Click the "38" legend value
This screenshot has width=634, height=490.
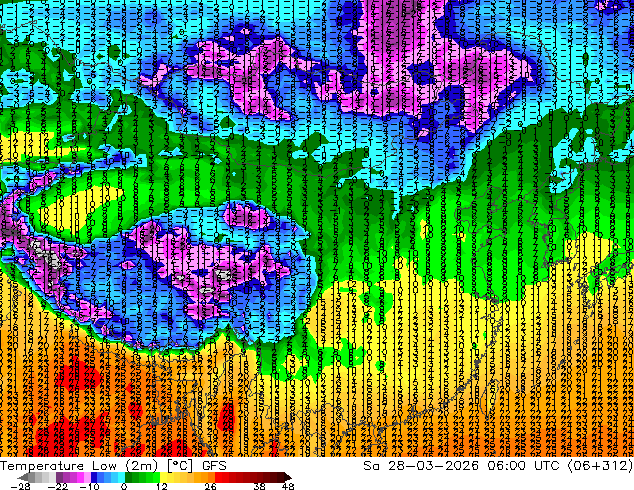[x=260, y=486]
